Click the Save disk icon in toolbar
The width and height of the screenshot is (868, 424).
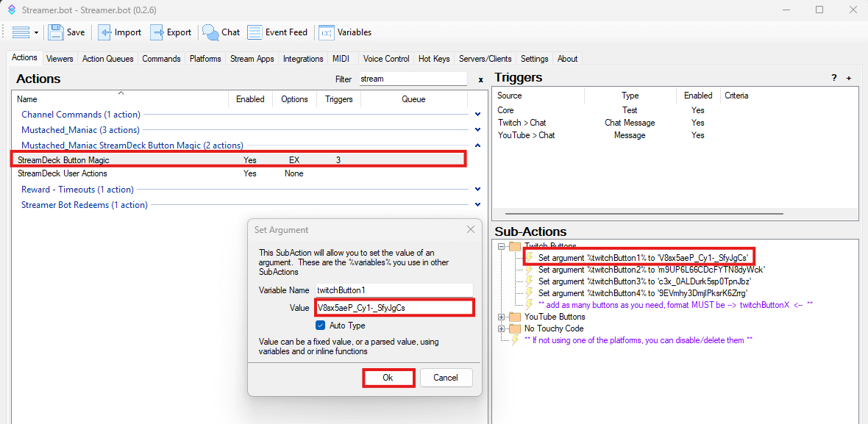57,32
